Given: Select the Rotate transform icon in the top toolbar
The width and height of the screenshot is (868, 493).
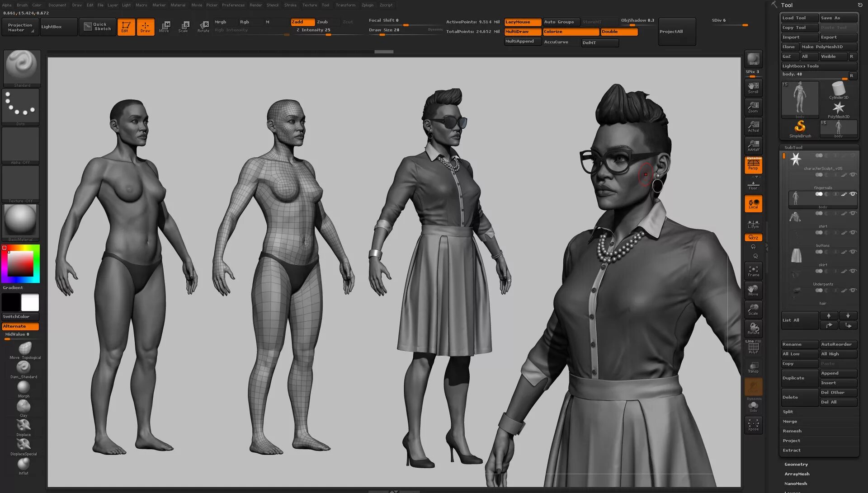Looking at the screenshot, I should (203, 26).
